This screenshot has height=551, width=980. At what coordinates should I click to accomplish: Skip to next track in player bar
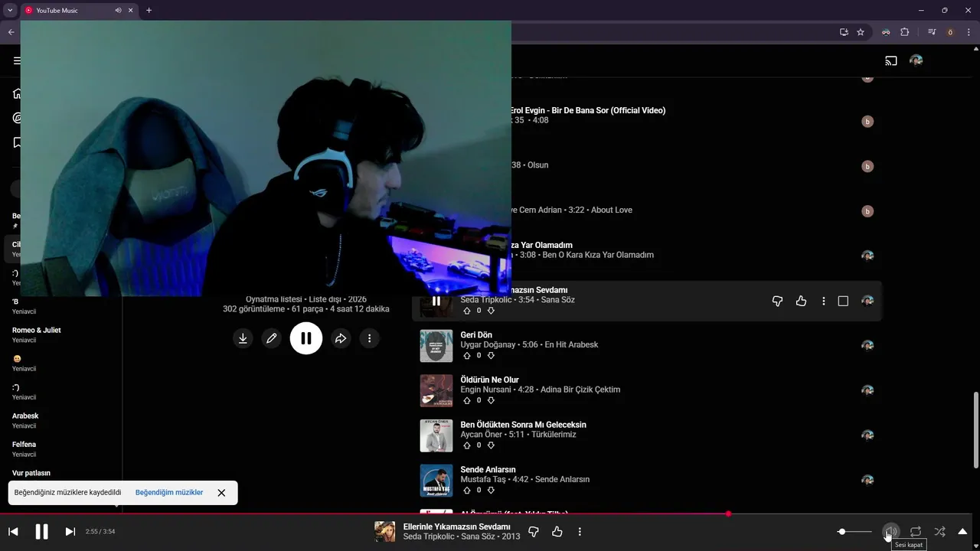pos(70,532)
